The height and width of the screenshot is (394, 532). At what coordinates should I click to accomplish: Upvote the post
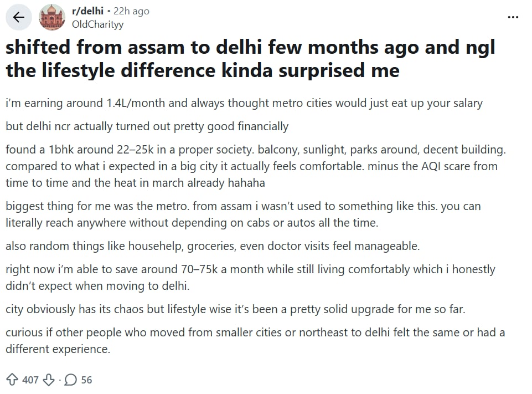(x=12, y=380)
